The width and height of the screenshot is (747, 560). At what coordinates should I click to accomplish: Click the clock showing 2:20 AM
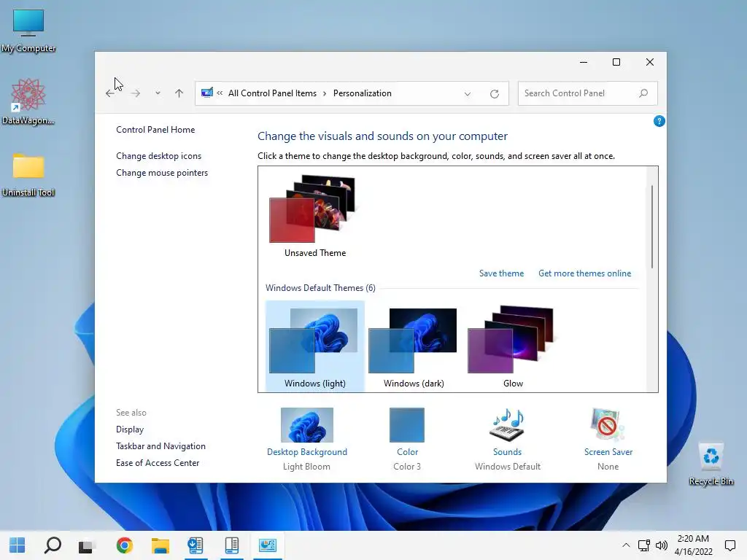[693, 545]
